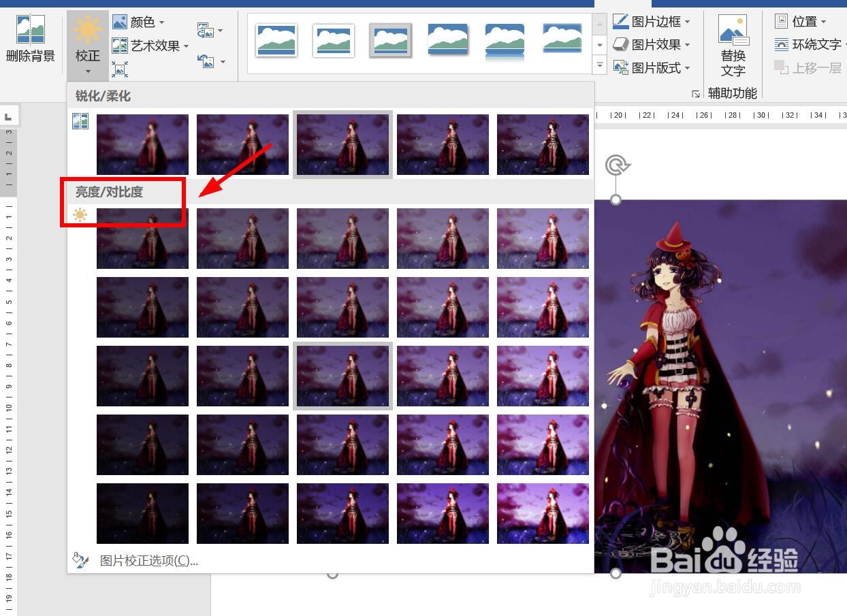Select Soften 50% thumbnail in 锐化/柔化
Image resolution: width=847 pixels, height=616 pixels.
tap(142, 144)
